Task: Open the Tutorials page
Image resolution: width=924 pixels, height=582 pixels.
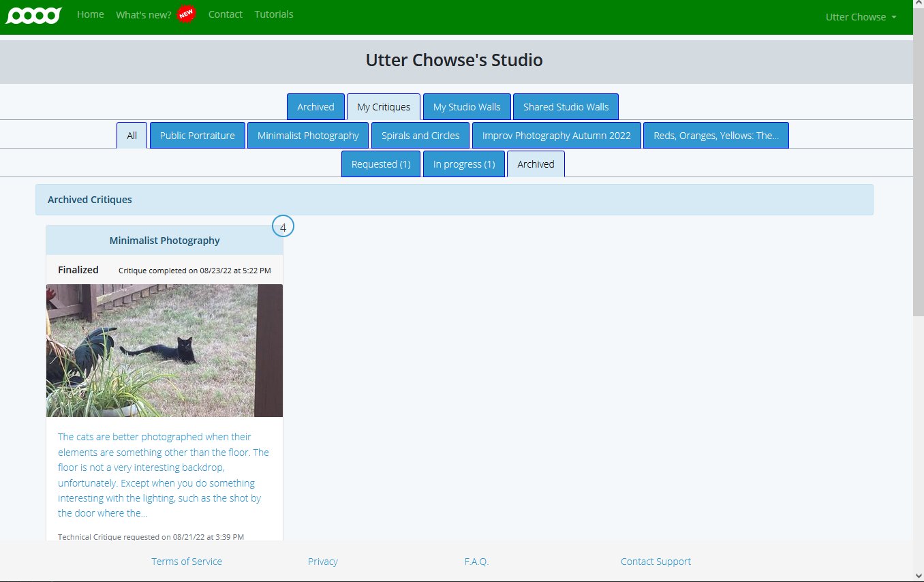Action: (274, 14)
